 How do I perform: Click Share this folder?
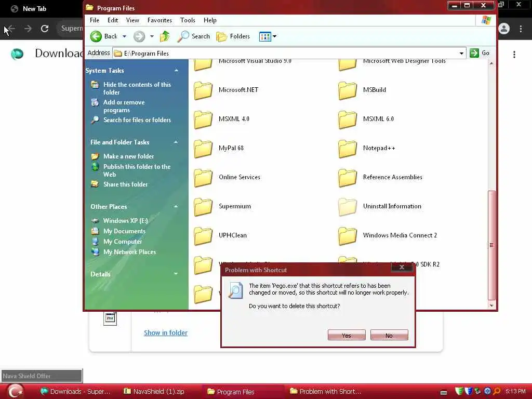[125, 184]
